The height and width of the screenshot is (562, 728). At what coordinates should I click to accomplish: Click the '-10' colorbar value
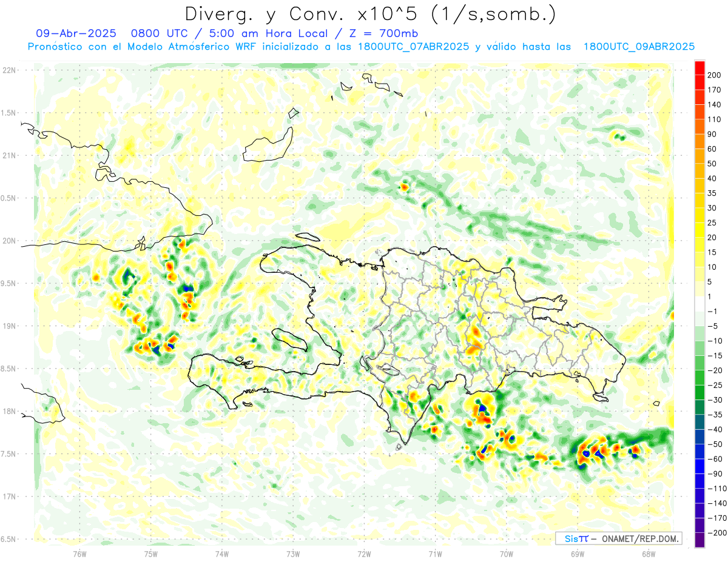(x=715, y=341)
